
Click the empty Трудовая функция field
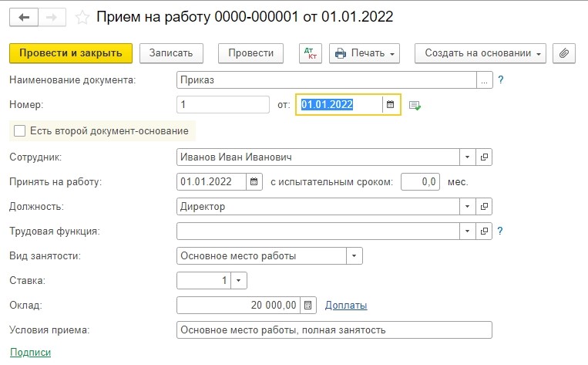(x=318, y=232)
